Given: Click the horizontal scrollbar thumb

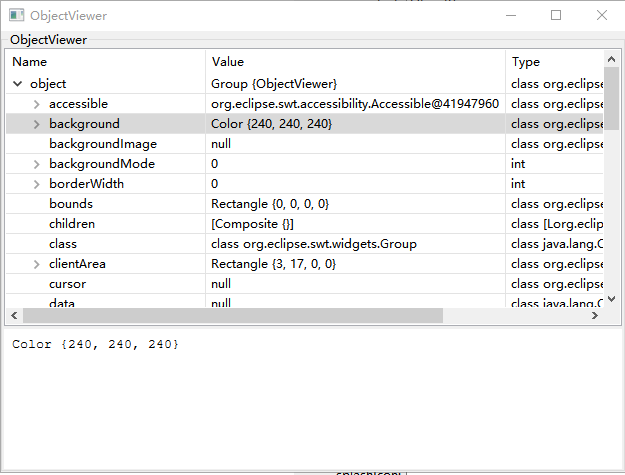Looking at the screenshot, I should click(233, 316).
